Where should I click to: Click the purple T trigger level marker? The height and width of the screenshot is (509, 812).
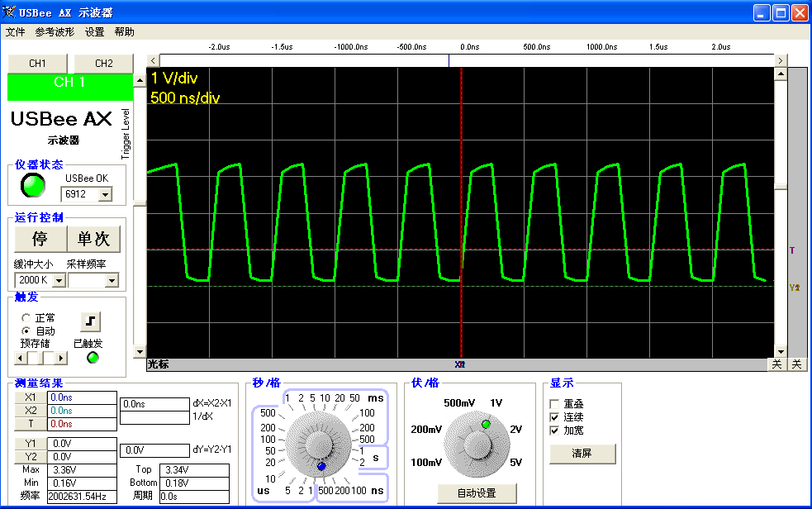pyautogui.click(x=792, y=250)
